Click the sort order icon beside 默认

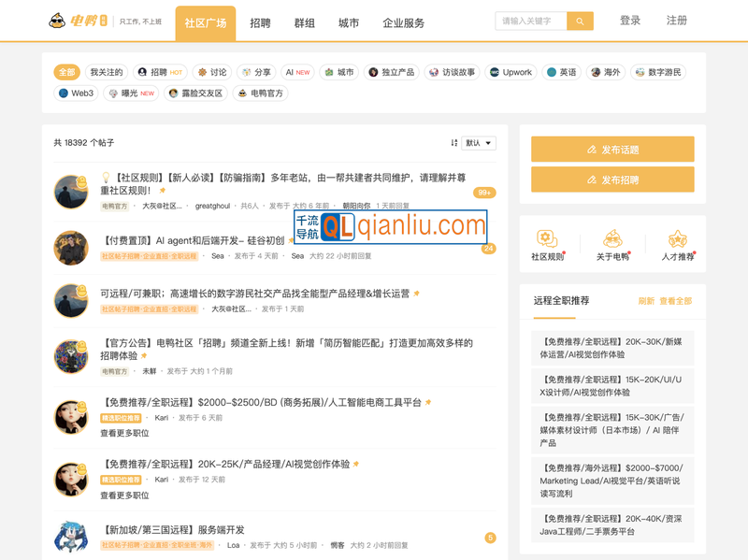coord(454,143)
